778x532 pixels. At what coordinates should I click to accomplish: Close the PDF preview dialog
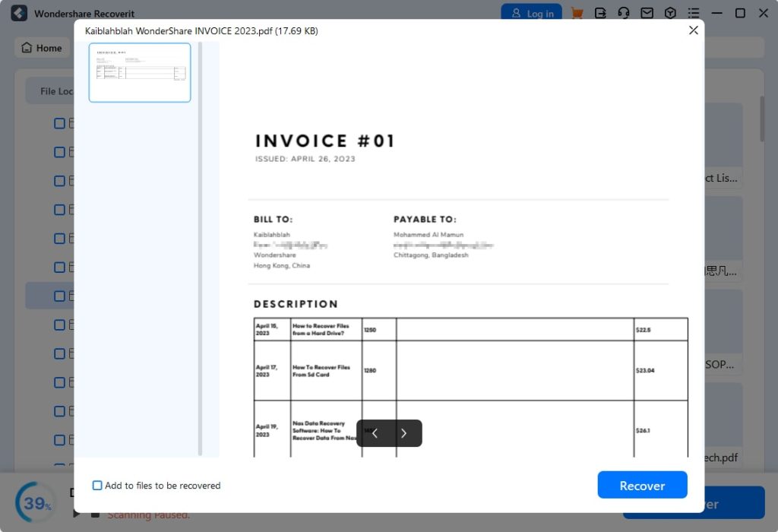pos(694,30)
